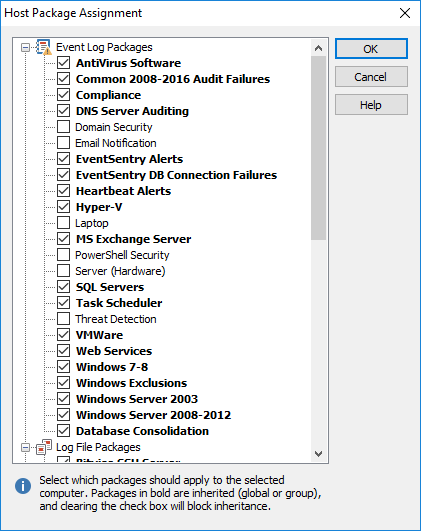Select the Web Services label

click(x=114, y=351)
